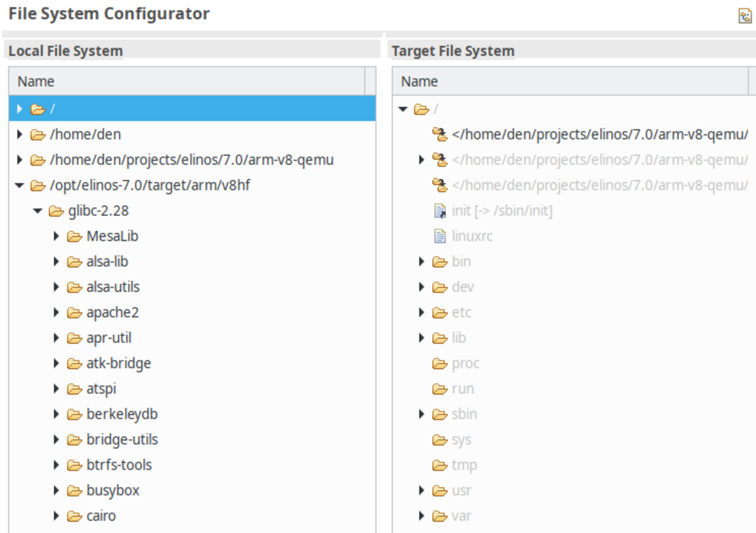Collapse the glibc-2.28 folder

tap(36, 211)
